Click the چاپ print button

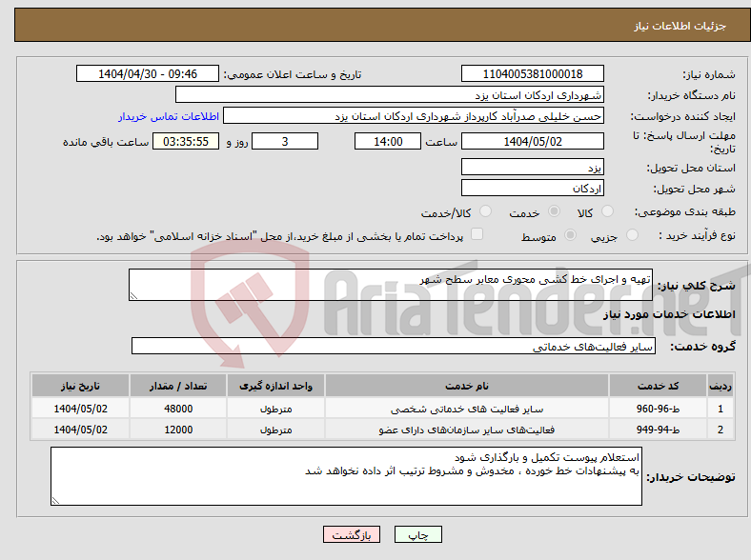tap(418, 534)
